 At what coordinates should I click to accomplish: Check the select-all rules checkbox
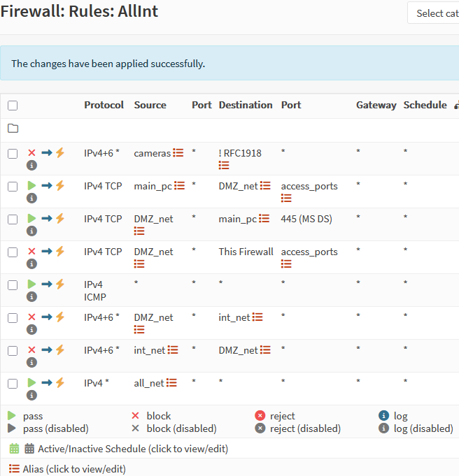click(x=13, y=106)
